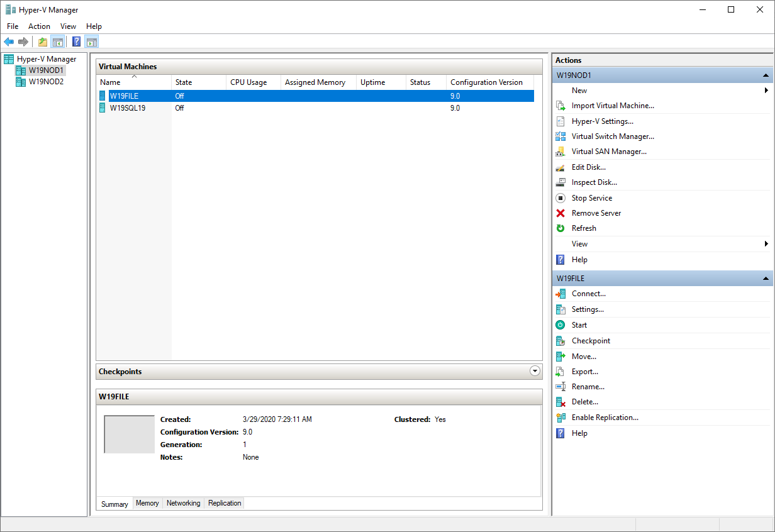Click the Export icon
This screenshot has height=532, width=775.
[x=560, y=372]
